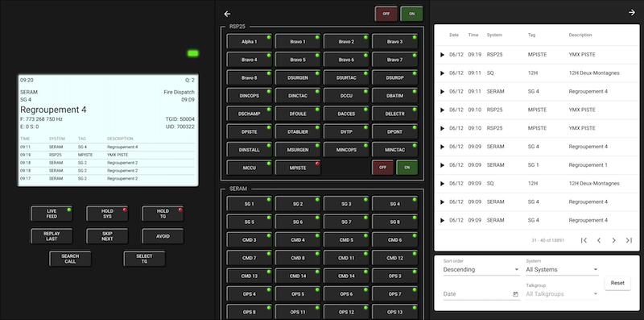This screenshot has width=644, height=320.
Task: Click the back arrow above RSP25 panel
Action: point(227,14)
